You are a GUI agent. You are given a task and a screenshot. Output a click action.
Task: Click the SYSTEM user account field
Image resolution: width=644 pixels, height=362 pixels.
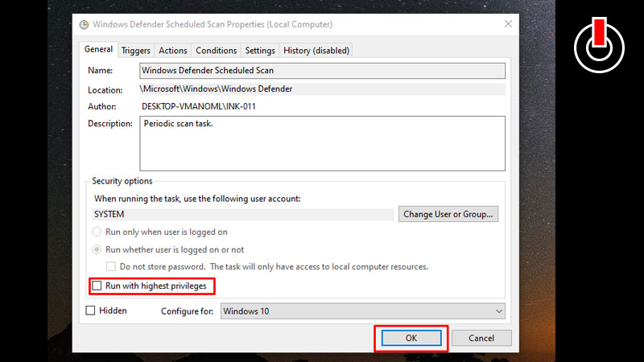coord(243,214)
